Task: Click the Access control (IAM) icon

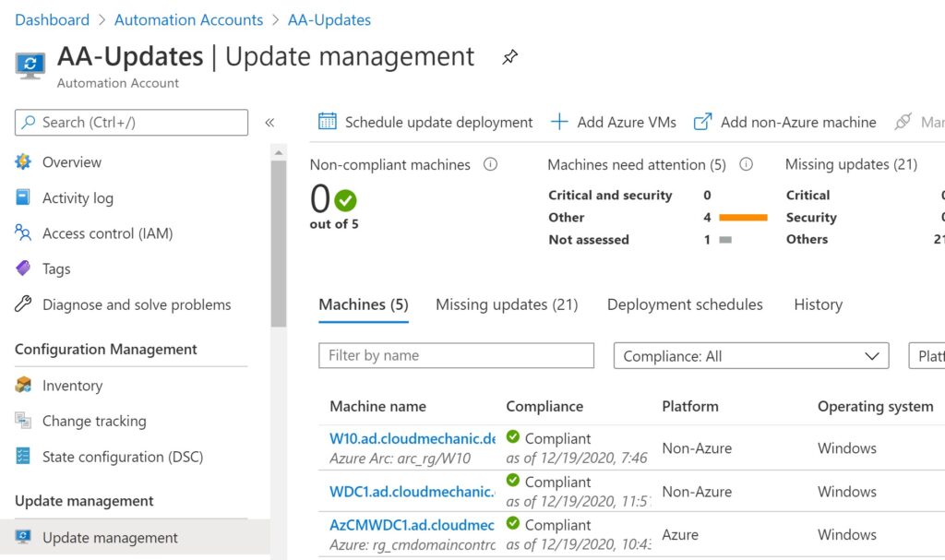Action: click(x=23, y=232)
